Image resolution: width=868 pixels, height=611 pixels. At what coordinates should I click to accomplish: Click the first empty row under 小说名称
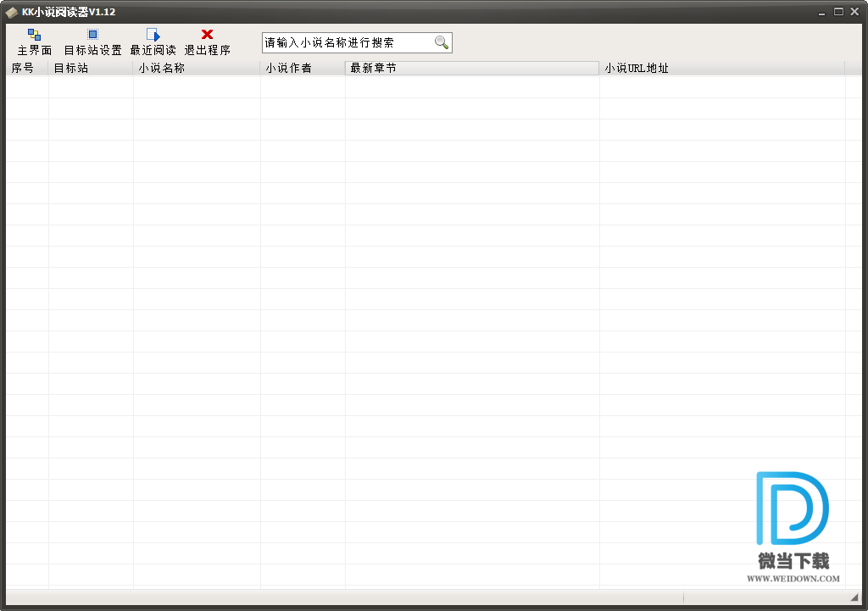197,87
